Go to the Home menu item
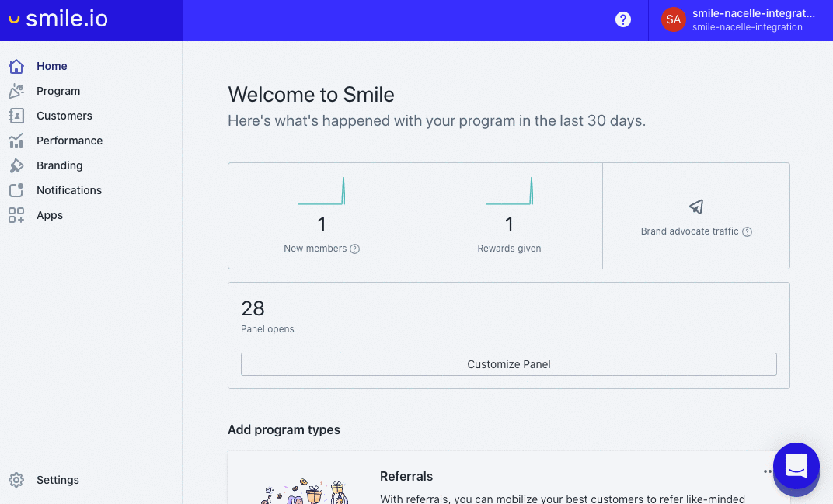The height and width of the screenshot is (504, 833). [52, 66]
